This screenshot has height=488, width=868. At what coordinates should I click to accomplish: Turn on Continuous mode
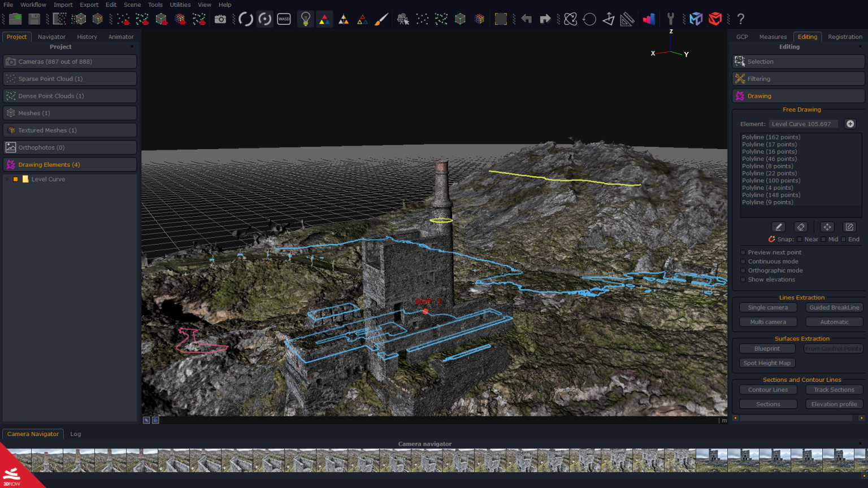743,261
